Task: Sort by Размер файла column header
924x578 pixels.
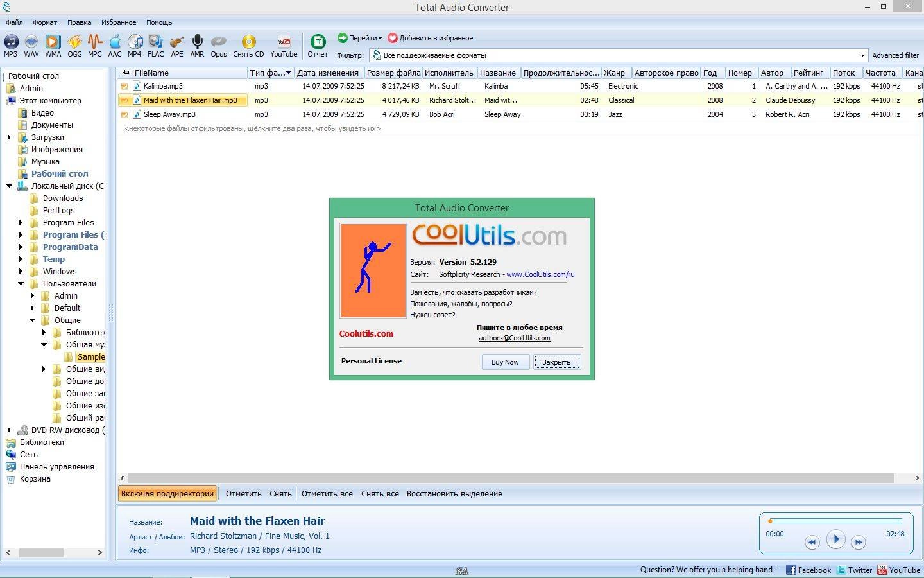Action: pyautogui.click(x=393, y=73)
